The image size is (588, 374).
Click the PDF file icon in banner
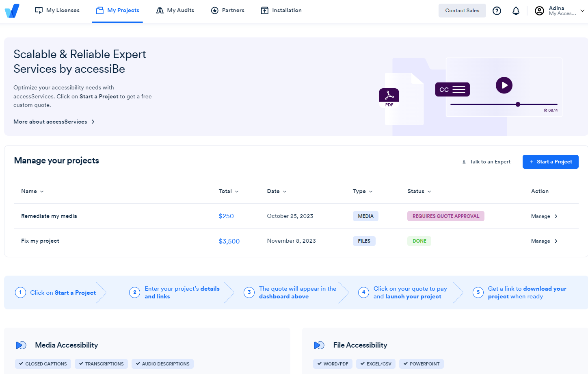[x=389, y=98]
